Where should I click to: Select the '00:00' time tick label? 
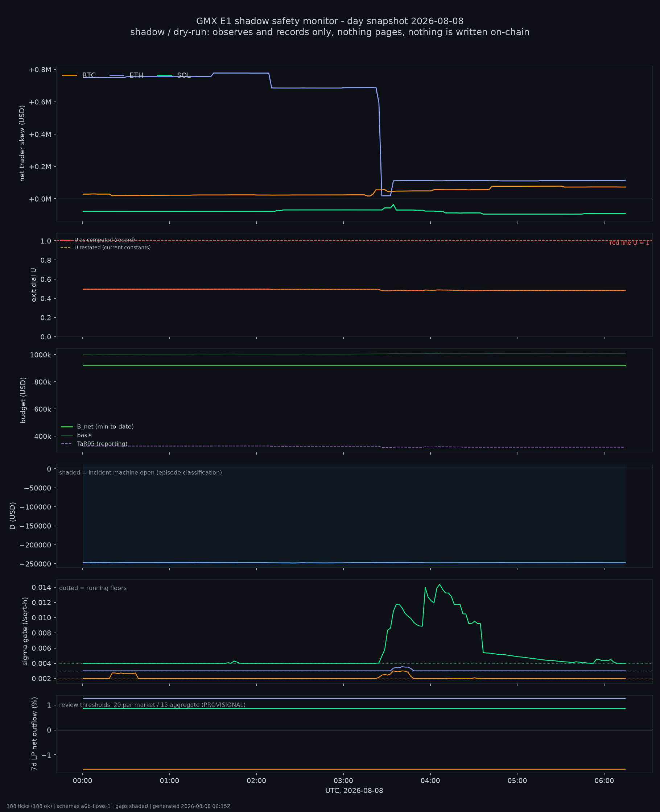(x=83, y=781)
